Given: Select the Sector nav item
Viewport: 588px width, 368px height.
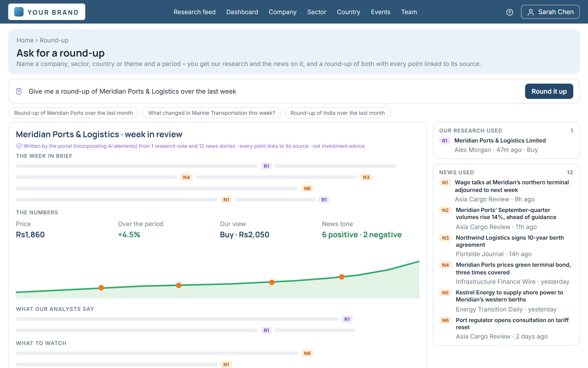Looking at the screenshot, I should click(x=317, y=12).
